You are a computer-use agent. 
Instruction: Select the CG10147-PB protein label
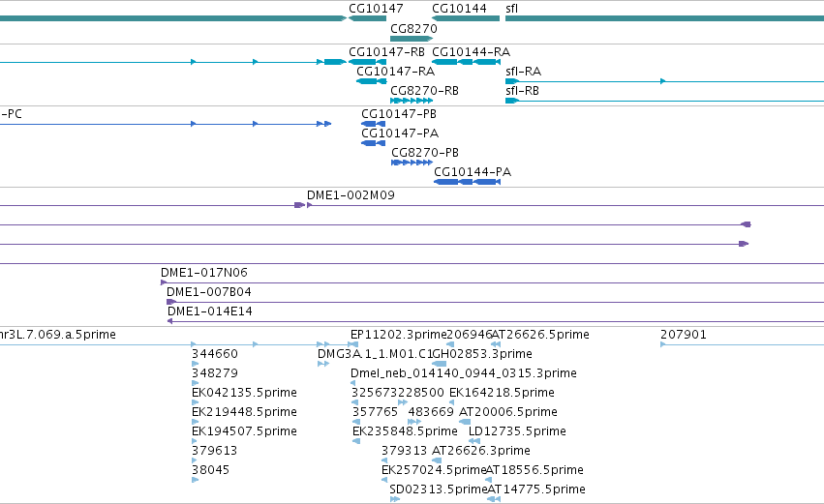399,114
